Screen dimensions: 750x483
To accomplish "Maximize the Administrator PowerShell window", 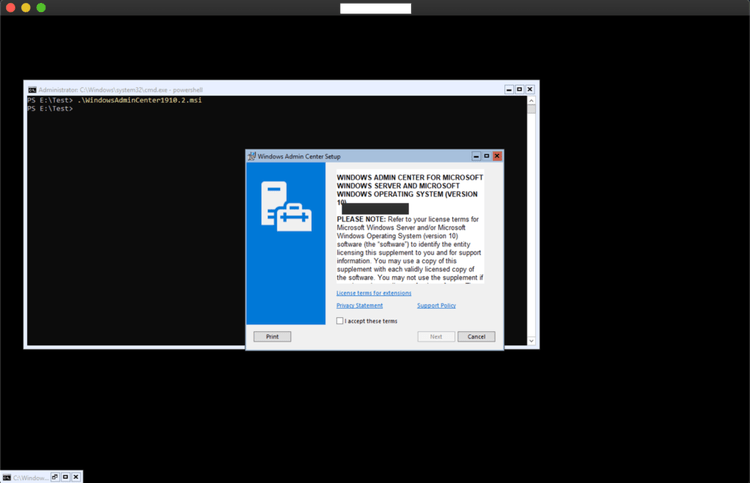I will (x=519, y=89).
